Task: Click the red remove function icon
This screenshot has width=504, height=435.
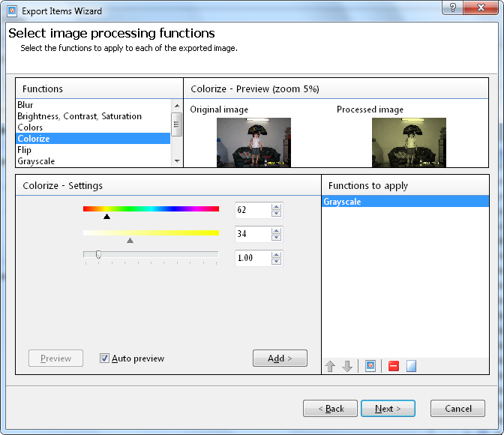Action: tap(394, 367)
